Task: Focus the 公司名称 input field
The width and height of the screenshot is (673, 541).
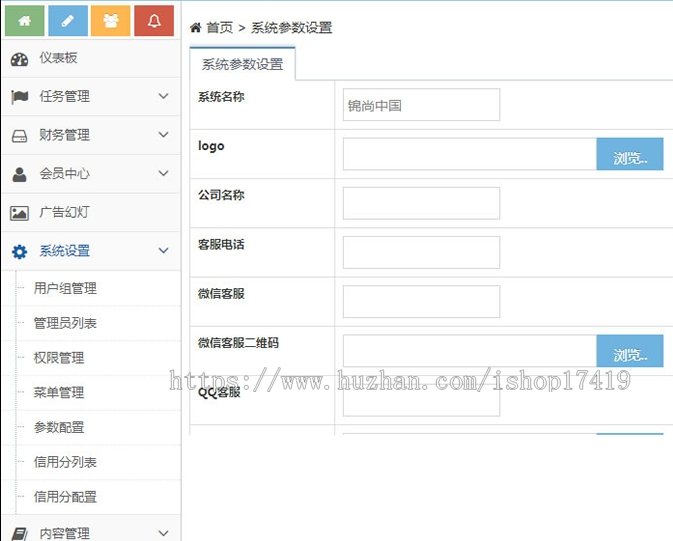Action: click(x=421, y=203)
